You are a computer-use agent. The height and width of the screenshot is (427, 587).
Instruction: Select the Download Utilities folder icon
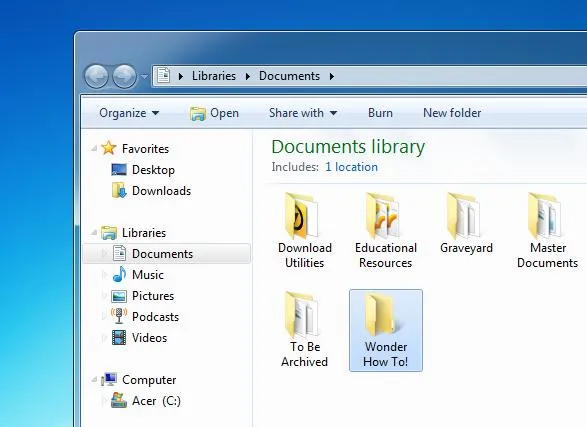point(302,216)
